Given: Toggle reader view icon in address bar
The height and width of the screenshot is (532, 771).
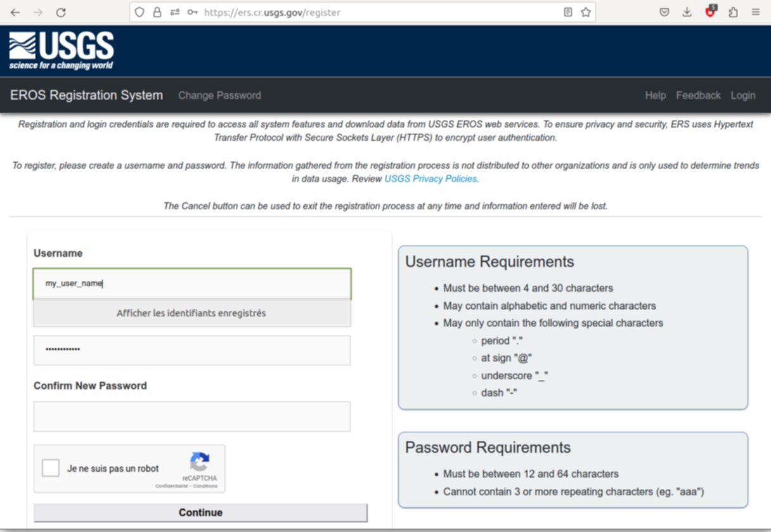Looking at the screenshot, I should pos(568,12).
